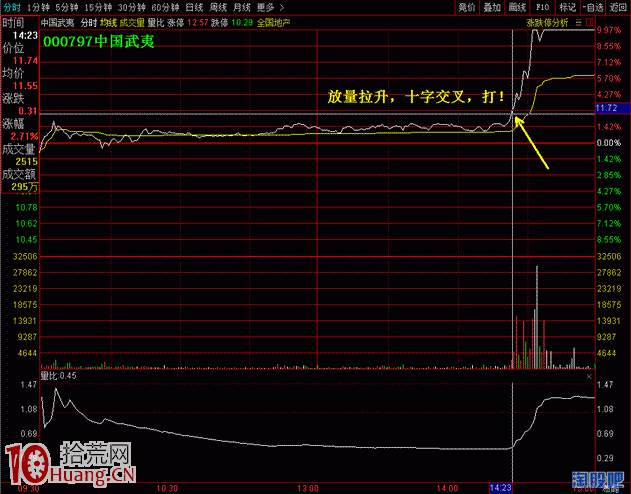Click the yellow 成交量 indicator label in header
The height and width of the screenshot is (494, 631).
132,23
